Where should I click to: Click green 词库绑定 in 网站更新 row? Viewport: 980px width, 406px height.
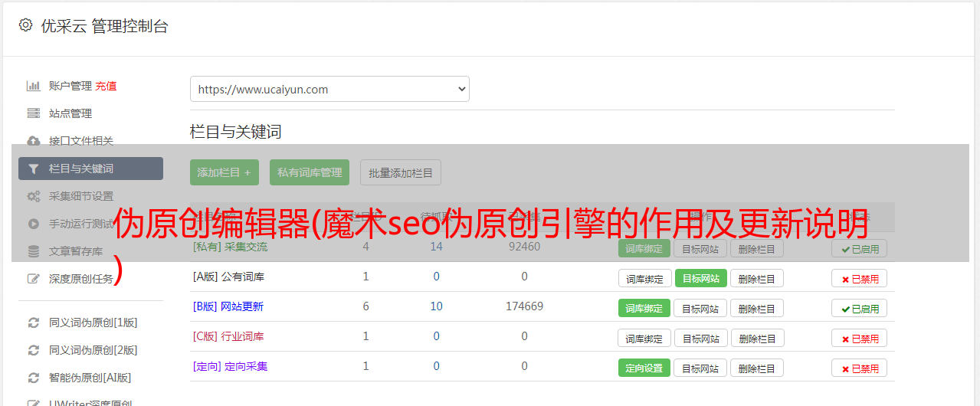(x=644, y=308)
